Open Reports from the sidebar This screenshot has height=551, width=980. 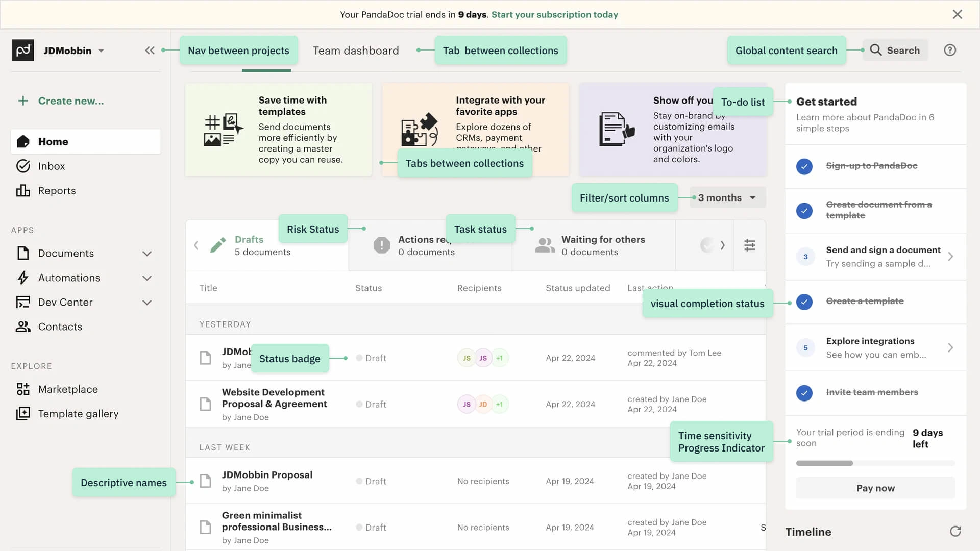pos(86,190)
